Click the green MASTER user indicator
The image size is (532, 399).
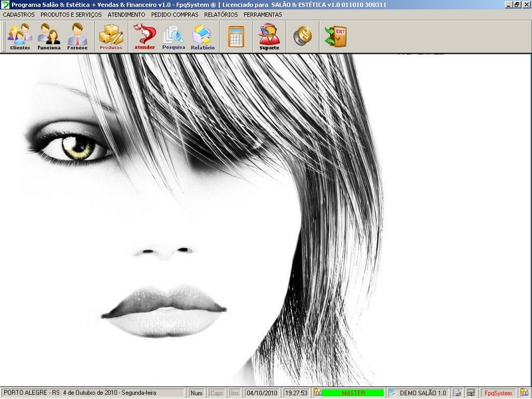point(353,393)
